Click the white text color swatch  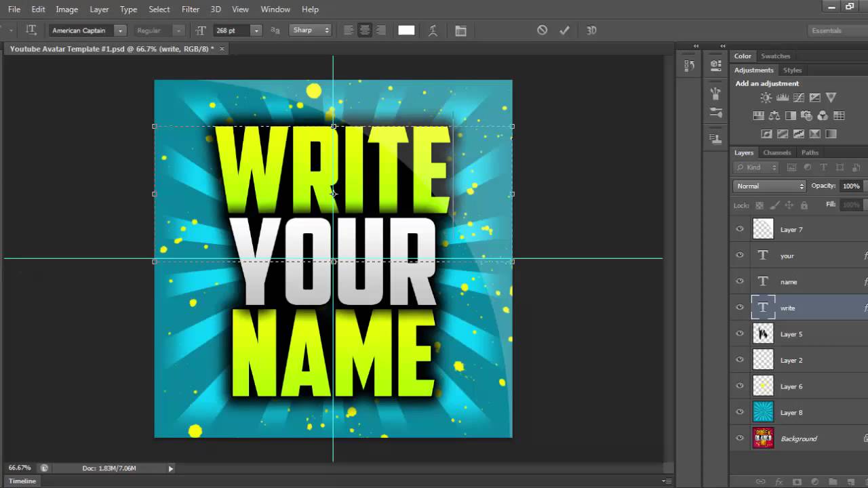coord(406,30)
